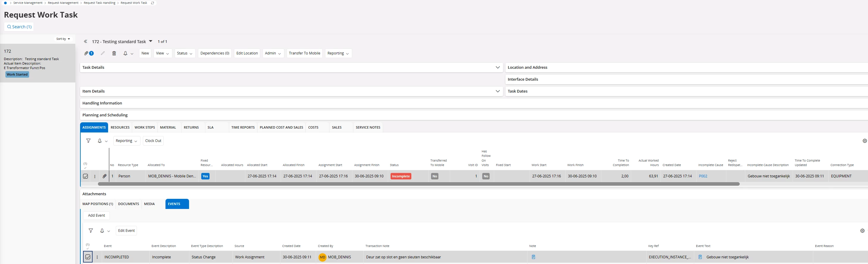Click the Edit Event button
This screenshot has width=868, height=264.
click(126, 231)
